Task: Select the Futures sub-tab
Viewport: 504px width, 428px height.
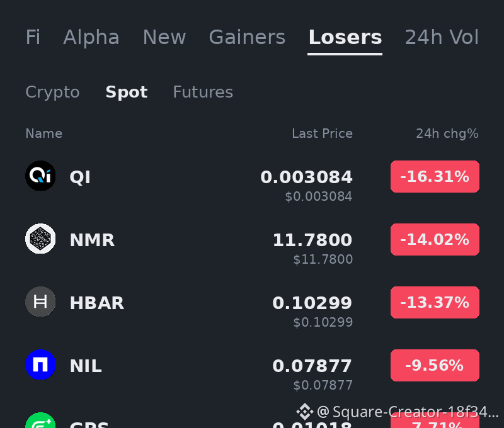Action: (203, 92)
